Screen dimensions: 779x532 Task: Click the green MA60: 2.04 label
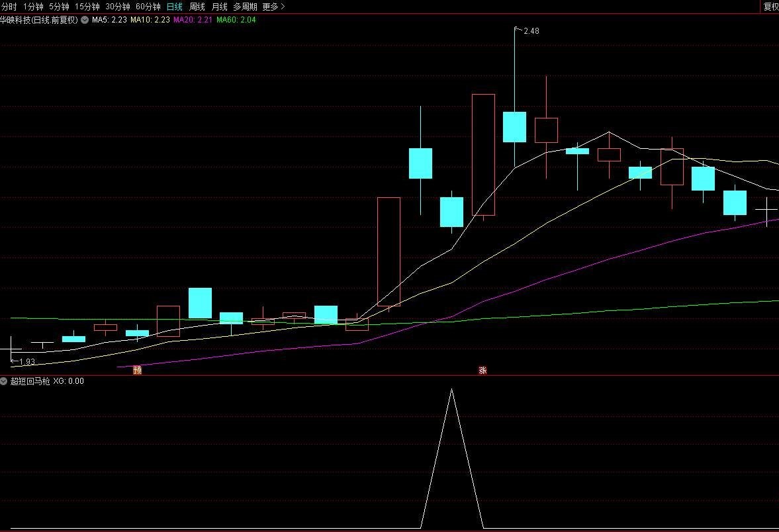pyautogui.click(x=236, y=20)
